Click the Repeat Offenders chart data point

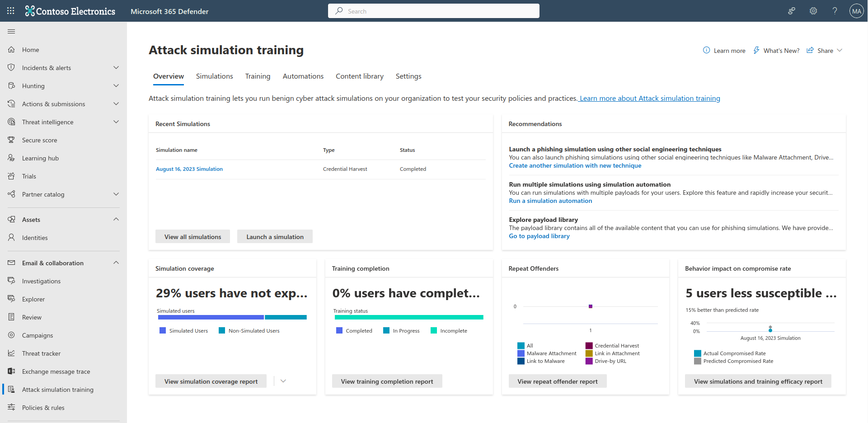[591, 306]
